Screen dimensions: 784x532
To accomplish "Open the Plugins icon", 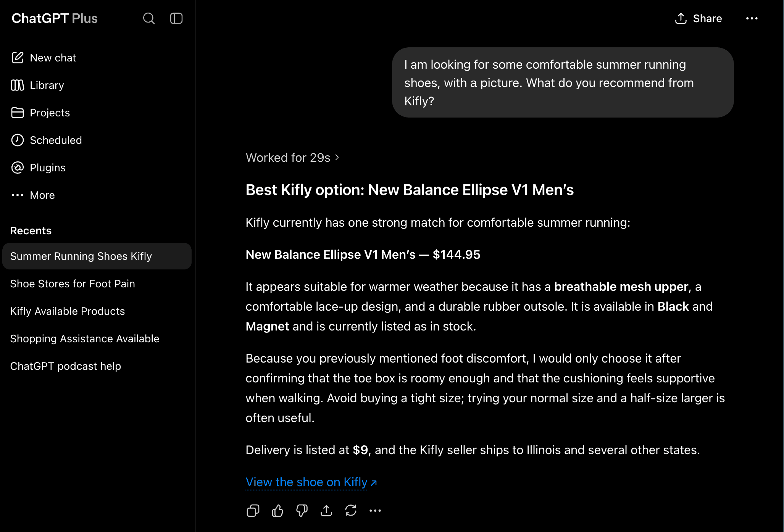I will pyautogui.click(x=18, y=168).
